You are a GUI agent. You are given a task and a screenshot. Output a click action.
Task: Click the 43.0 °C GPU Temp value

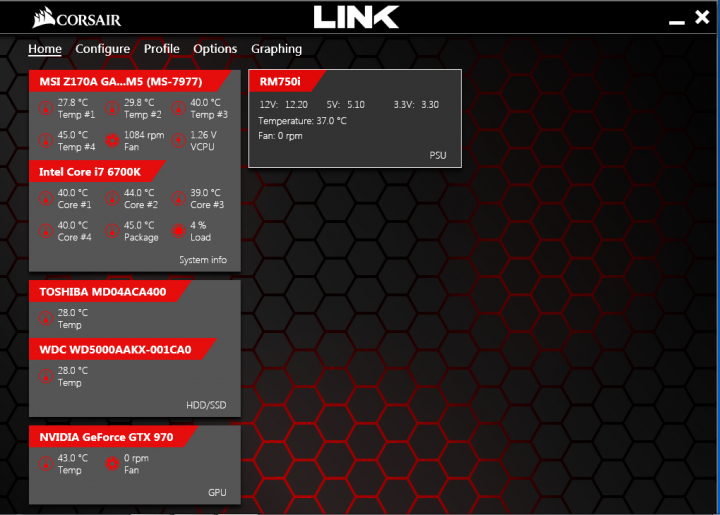coord(73,458)
